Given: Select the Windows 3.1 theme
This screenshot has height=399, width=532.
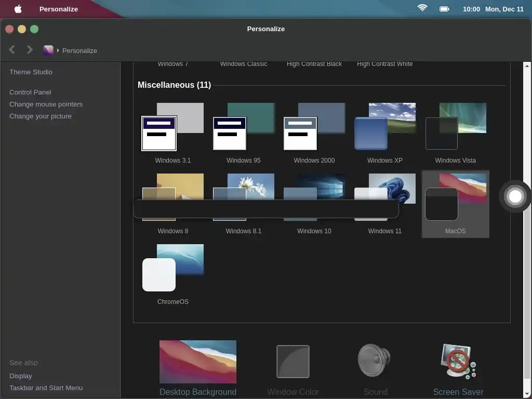Looking at the screenshot, I should 172,134.
